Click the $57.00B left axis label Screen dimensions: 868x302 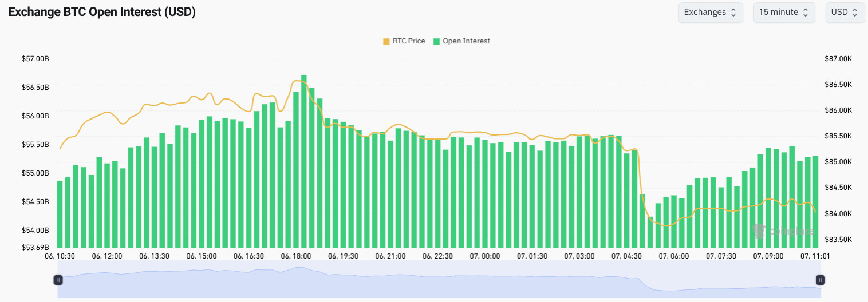tap(35, 59)
